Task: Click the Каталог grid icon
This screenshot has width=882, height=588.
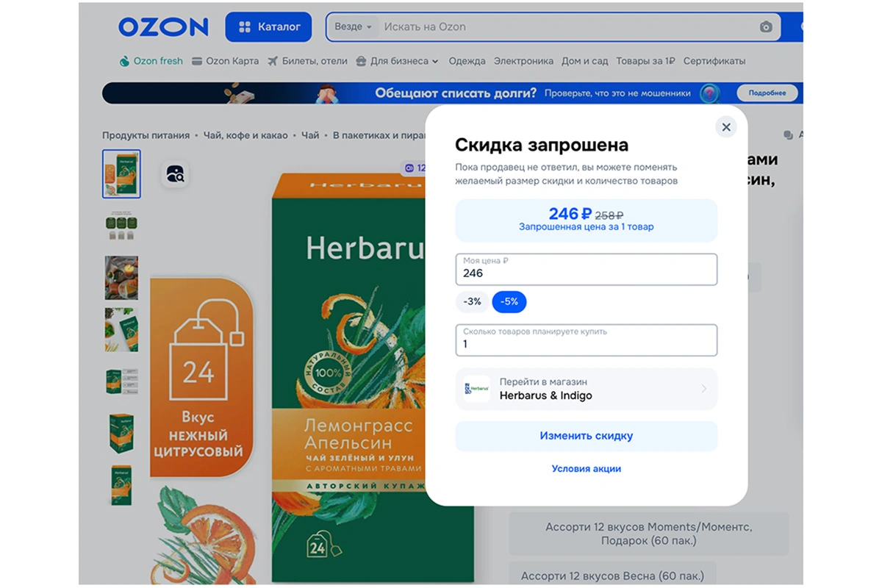Action: [245, 27]
